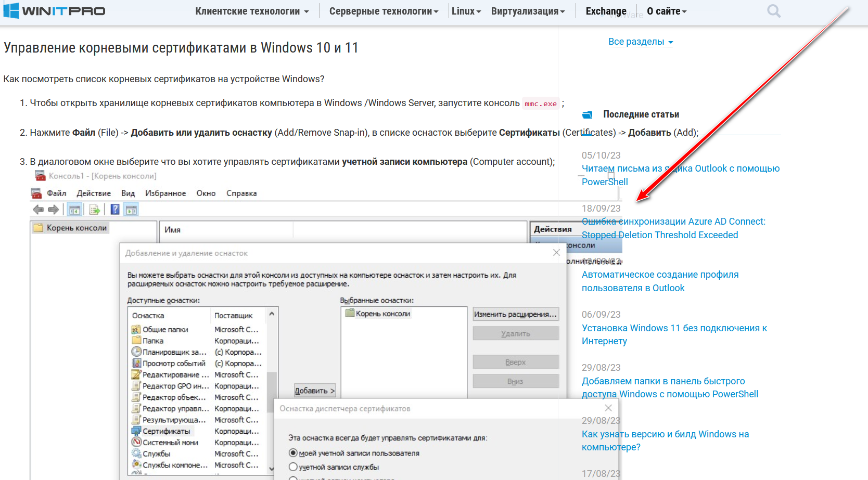Open the Виртуализация dropdown menu
The height and width of the screenshot is (480, 868).
tap(528, 11)
